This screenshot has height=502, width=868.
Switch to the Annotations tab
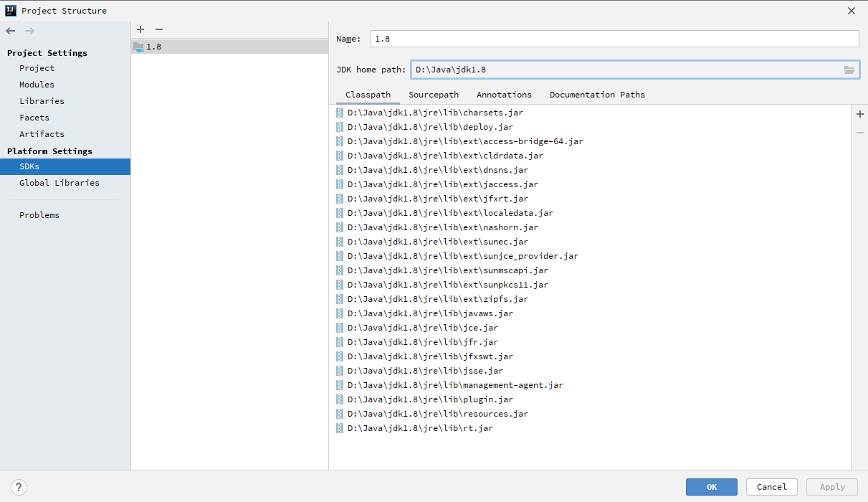pyautogui.click(x=505, y=95)
